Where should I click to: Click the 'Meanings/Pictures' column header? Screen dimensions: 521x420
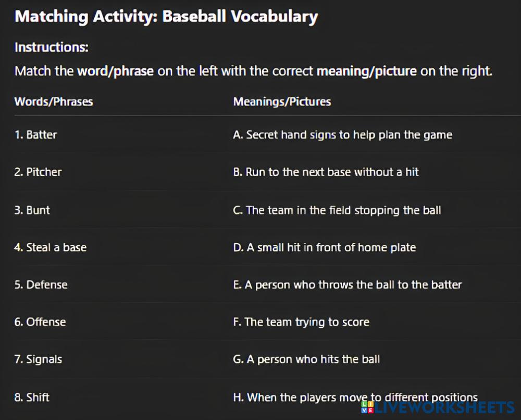(x=282, y=101)
